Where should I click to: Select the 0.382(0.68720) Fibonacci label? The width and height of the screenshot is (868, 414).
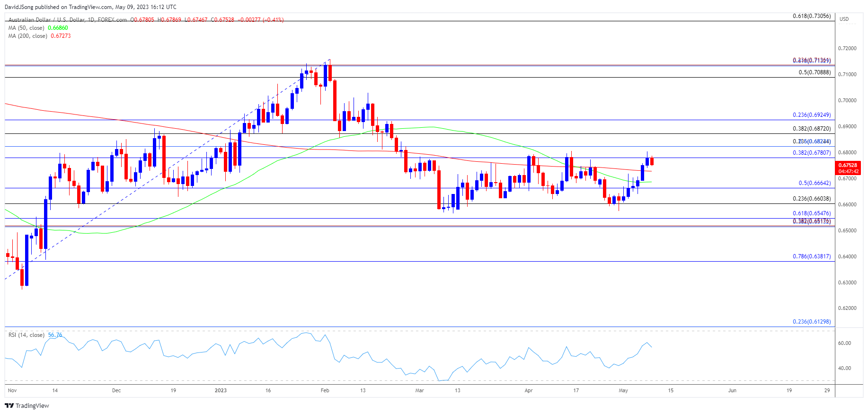pos(812,129)
